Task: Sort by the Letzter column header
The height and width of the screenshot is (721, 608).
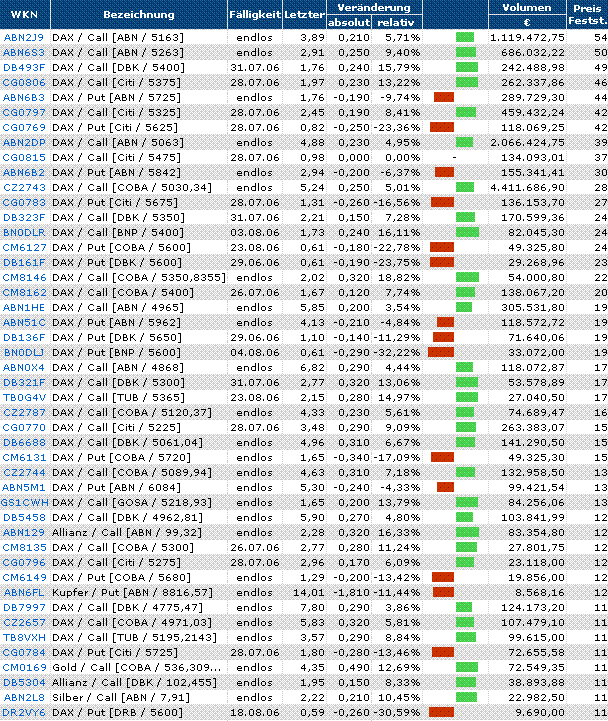Action: [304, 14]
